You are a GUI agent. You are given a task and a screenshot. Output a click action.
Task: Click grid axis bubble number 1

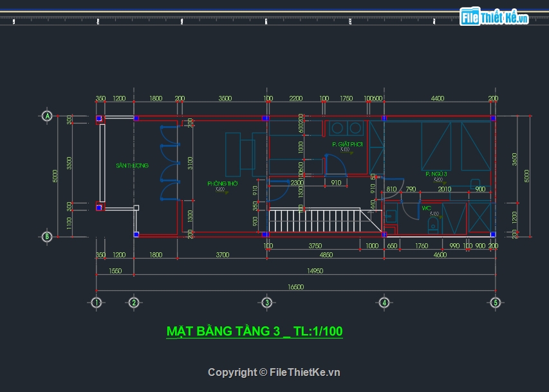pos(97,302)
